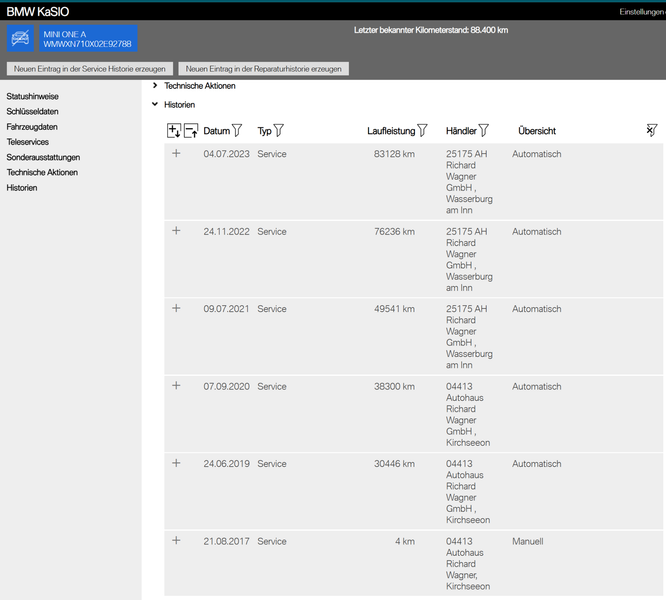The image size is (666, 600).
Task: Click the Typ column header
Action: (x=264, y=131)
